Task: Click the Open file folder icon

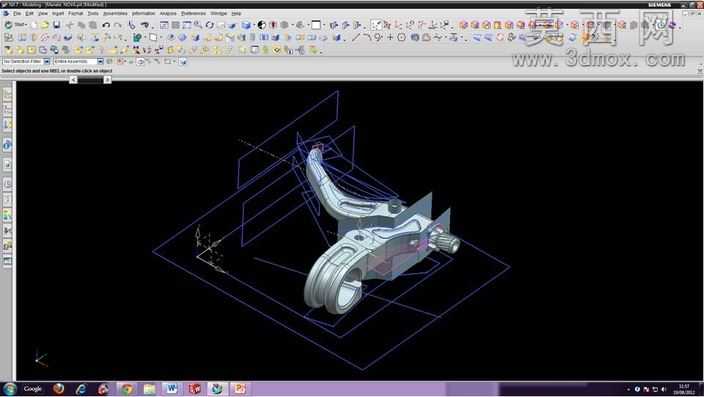Action: (44, 25)
